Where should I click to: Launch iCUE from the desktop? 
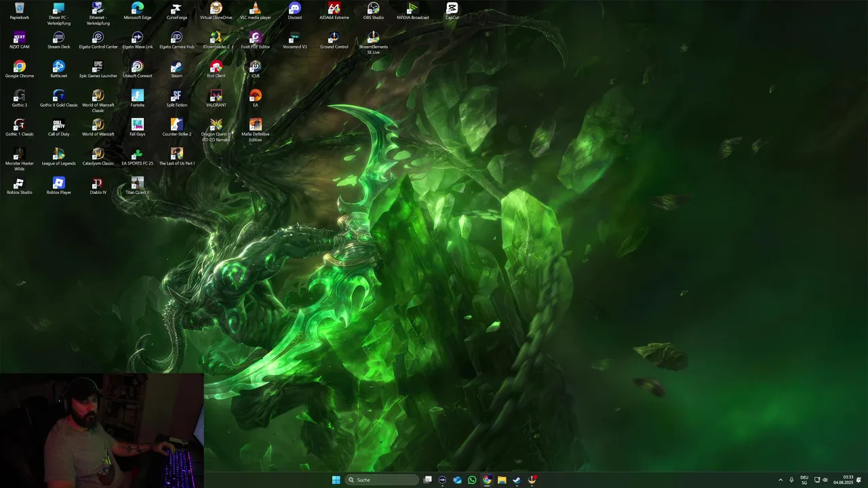coord(256,69)
